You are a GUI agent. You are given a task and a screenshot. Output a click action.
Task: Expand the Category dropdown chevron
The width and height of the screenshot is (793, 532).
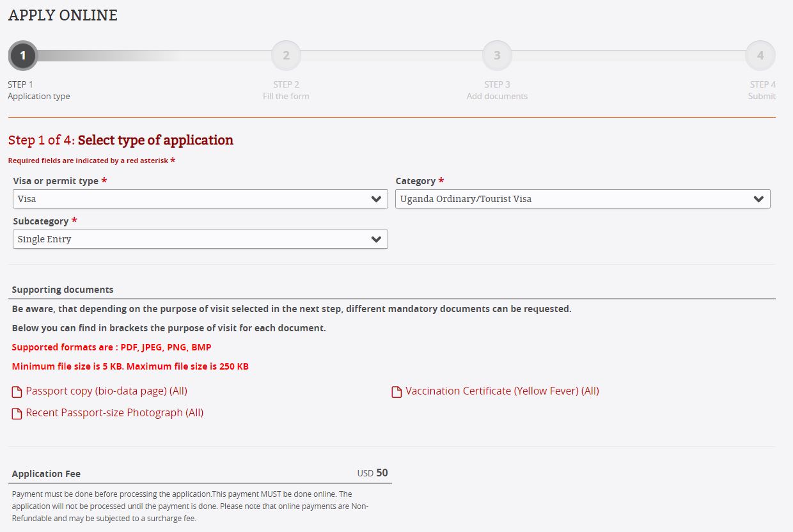759,199
